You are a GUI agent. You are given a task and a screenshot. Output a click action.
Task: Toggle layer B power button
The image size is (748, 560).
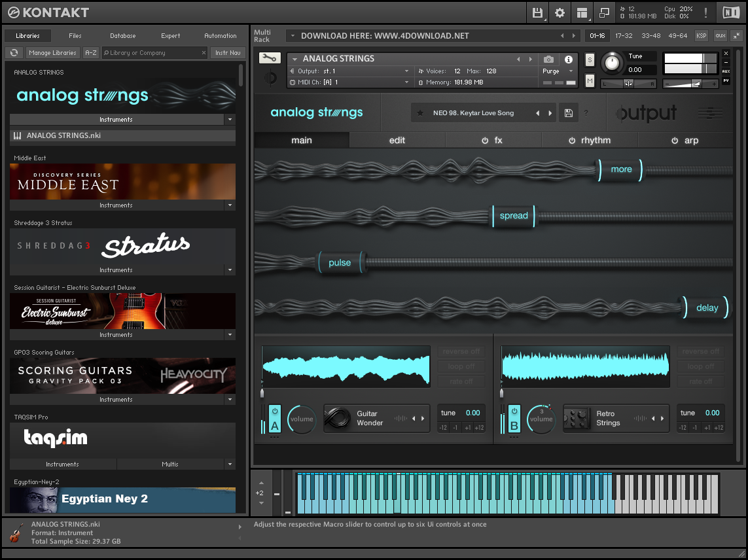pyautogui.click(x=514, y=411)
